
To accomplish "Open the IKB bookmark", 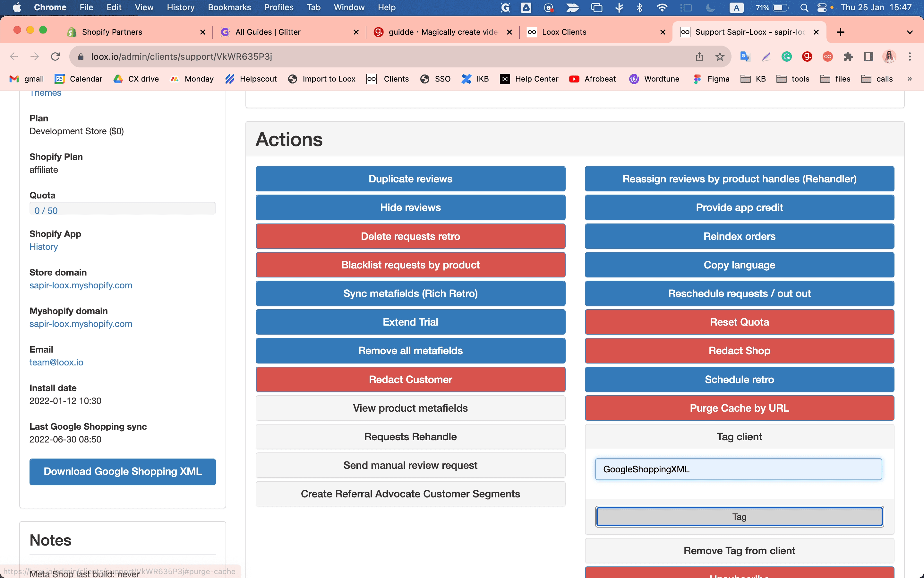I will pos(475,79).
